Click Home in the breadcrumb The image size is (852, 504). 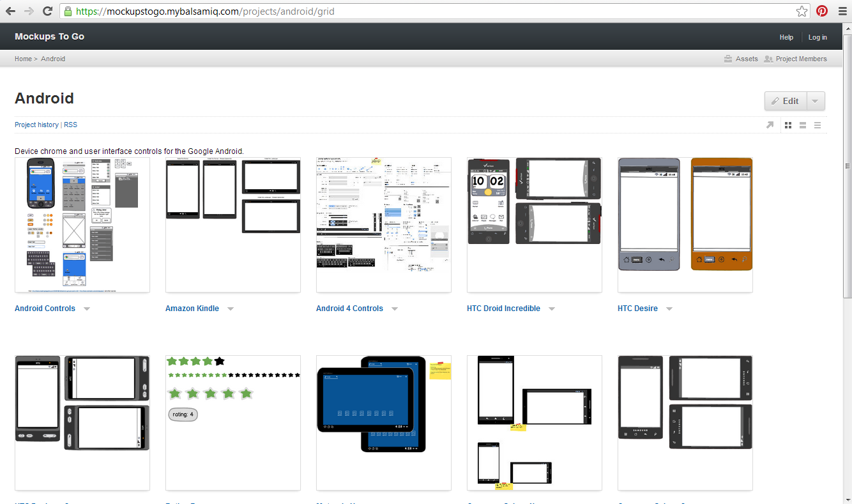(x=23, y=59)
